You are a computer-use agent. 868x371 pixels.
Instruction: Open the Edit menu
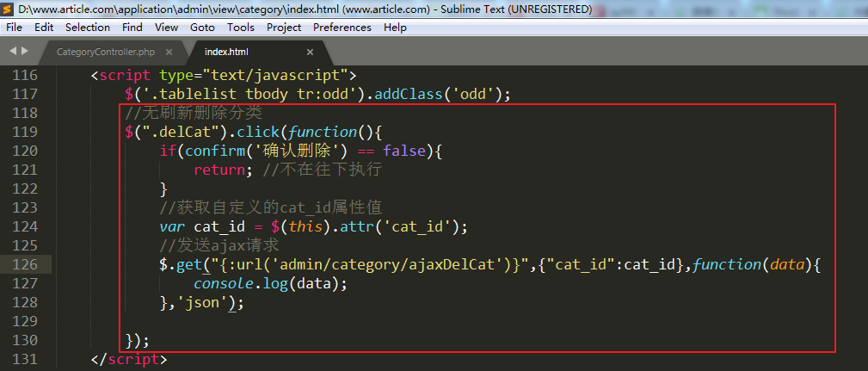point(44,28)
